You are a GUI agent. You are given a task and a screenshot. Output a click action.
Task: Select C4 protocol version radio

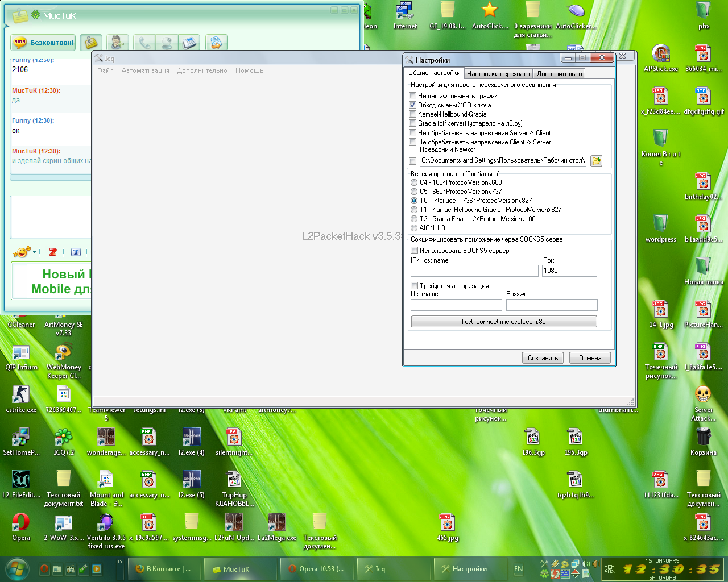(414, 182)
